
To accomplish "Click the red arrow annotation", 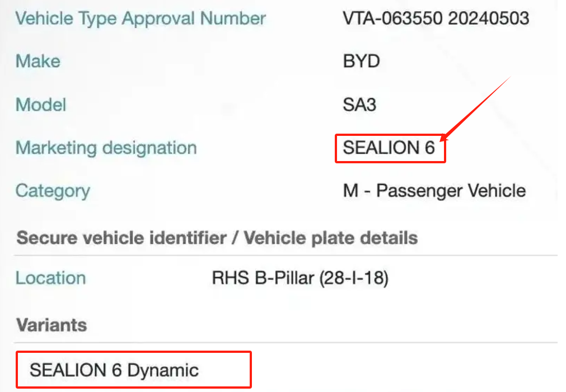I will (x=476, y=109).
